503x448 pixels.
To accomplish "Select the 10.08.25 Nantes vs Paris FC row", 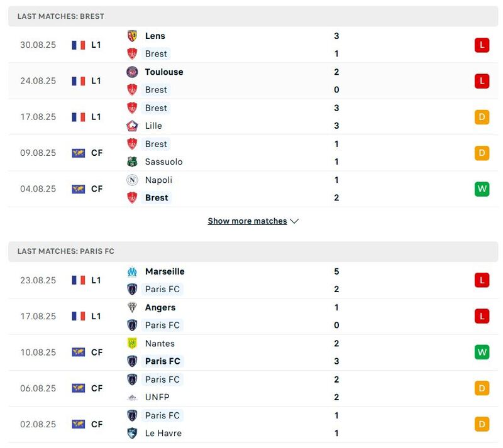I will 251,352.
